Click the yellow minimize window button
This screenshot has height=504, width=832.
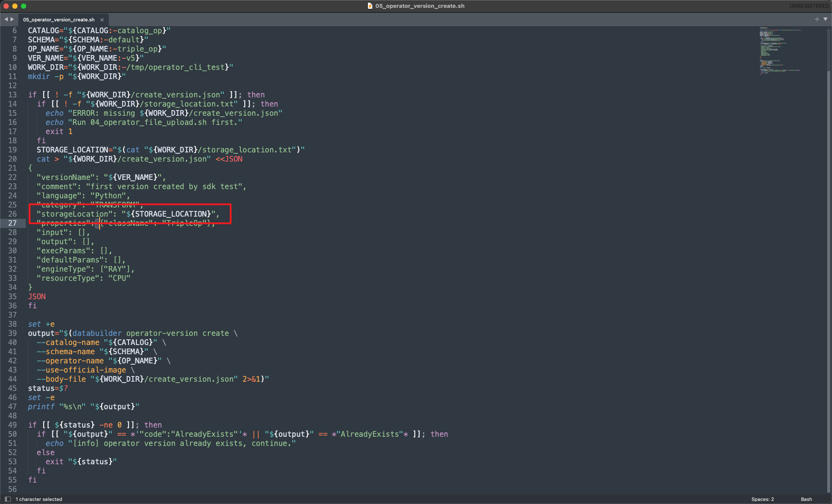click(15, 6)
